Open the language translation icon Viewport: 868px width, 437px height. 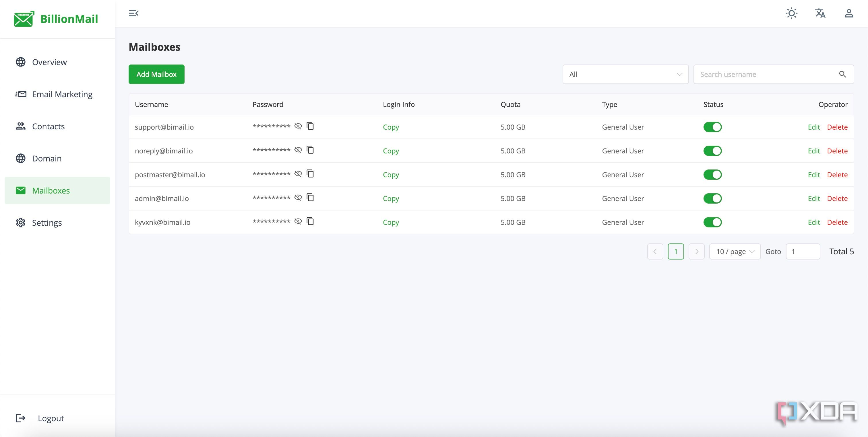coord(820,13)
